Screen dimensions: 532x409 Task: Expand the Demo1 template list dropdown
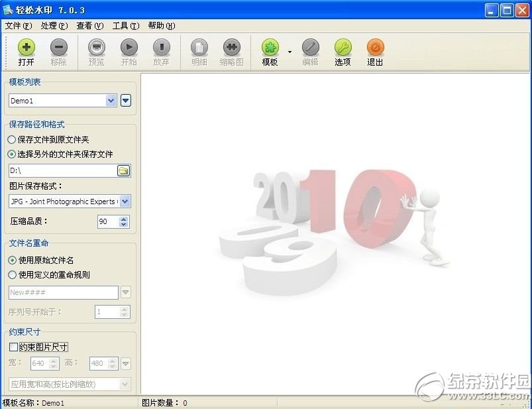point(111,101)
